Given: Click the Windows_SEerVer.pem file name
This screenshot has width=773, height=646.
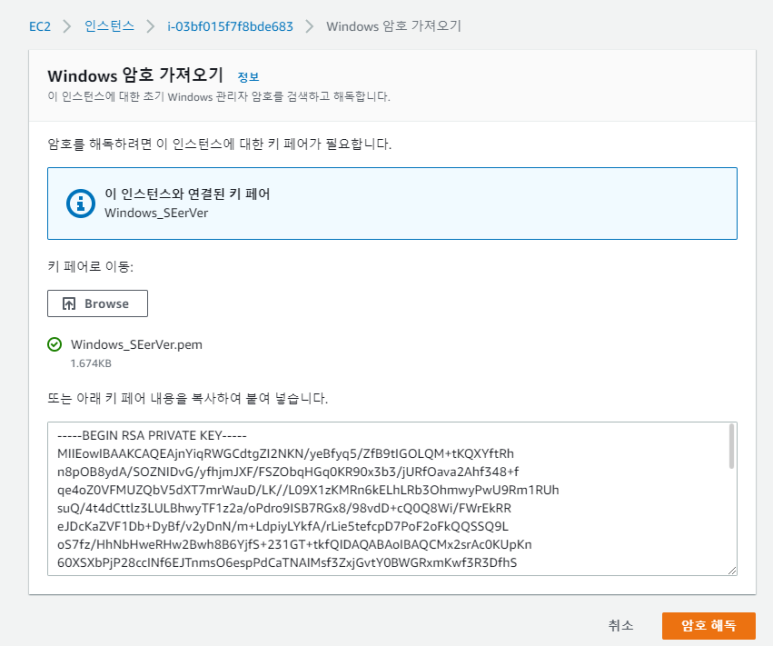Looking at the screenshot, I should (137, 344).
